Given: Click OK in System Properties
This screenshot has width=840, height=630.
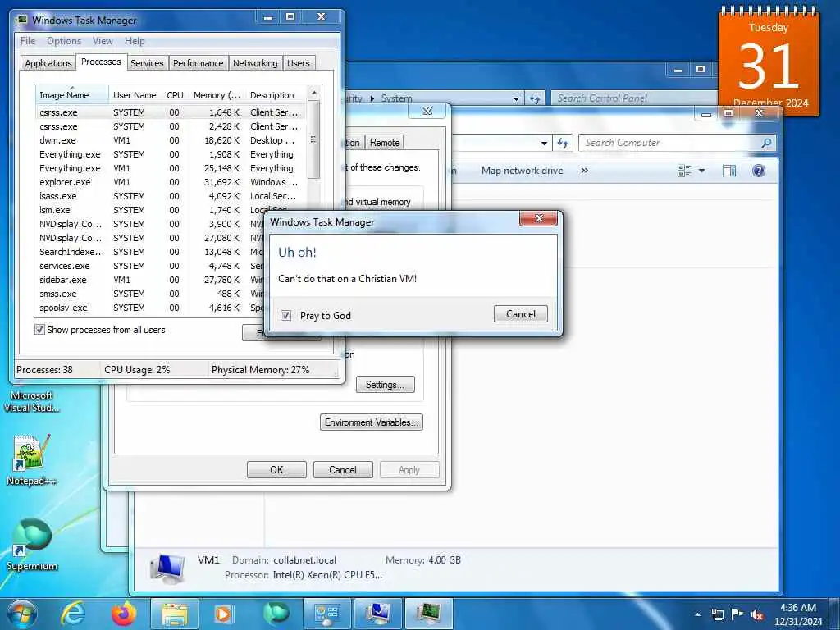Looking at the screenshot, I should [x=276, y=470].
